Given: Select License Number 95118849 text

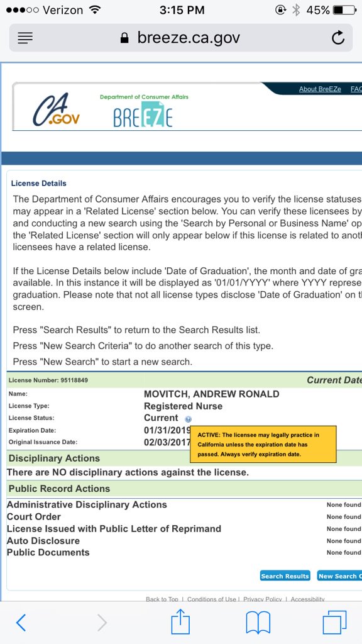Looking at the screenshot, I should 48,380.
